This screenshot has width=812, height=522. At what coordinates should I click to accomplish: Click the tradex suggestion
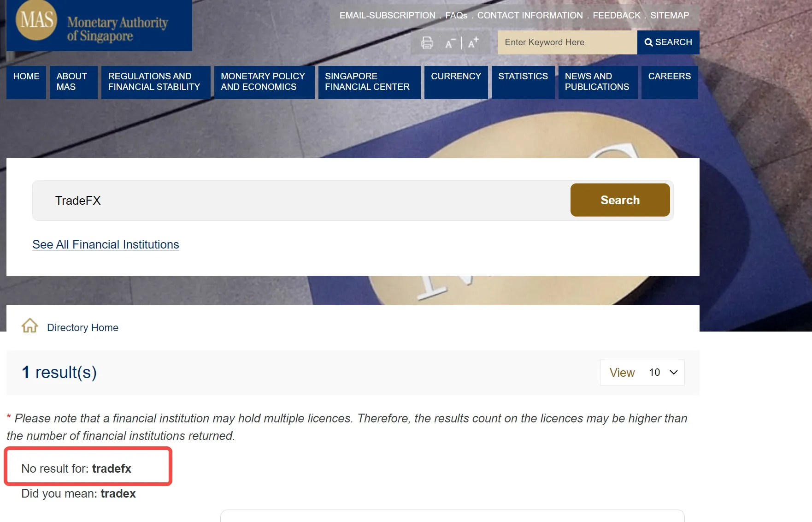(118, 494)
